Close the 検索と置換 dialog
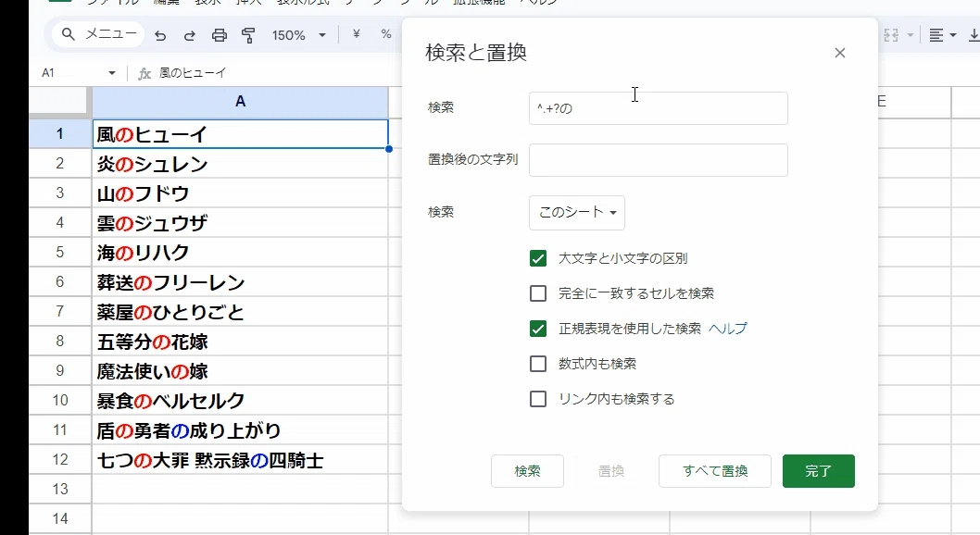980x535 pixels. (x=840, y=53)
